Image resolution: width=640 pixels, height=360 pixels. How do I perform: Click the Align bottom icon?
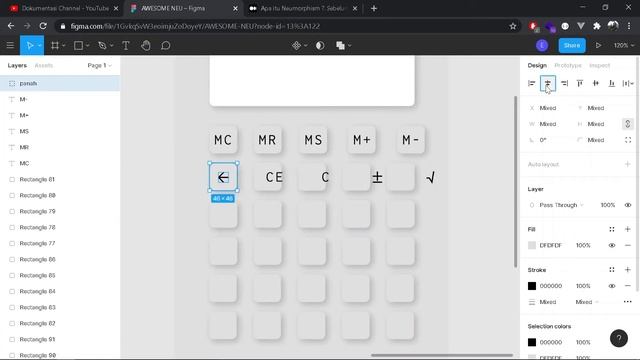pyautogui.click(x=612, y=83)
